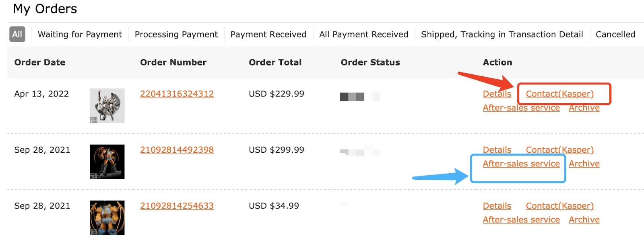The image size is (644, 244).
Task: Open order number 21092814254633
Action: (177, 206)
